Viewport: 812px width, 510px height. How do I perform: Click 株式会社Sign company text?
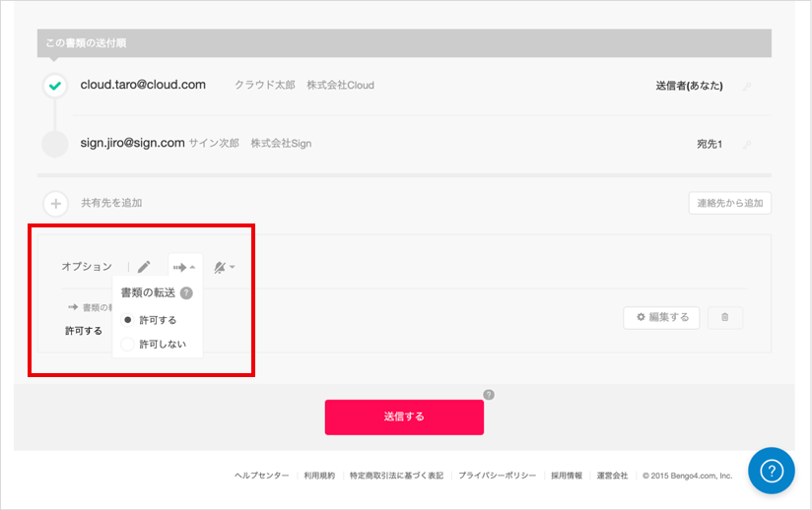(x=281, y=144)
